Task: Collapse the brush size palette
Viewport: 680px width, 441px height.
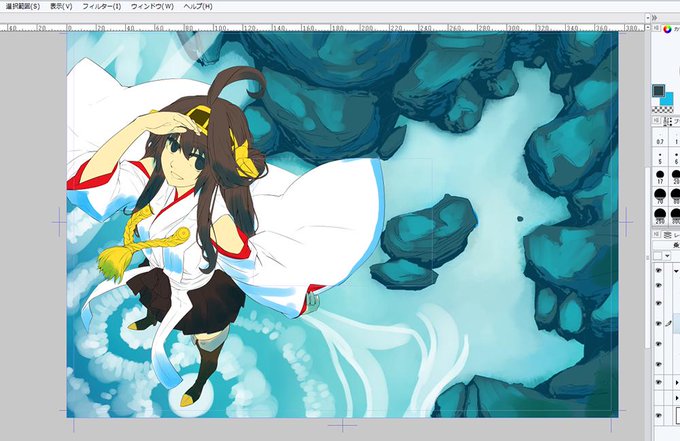Action: click(x=656, y=121)
